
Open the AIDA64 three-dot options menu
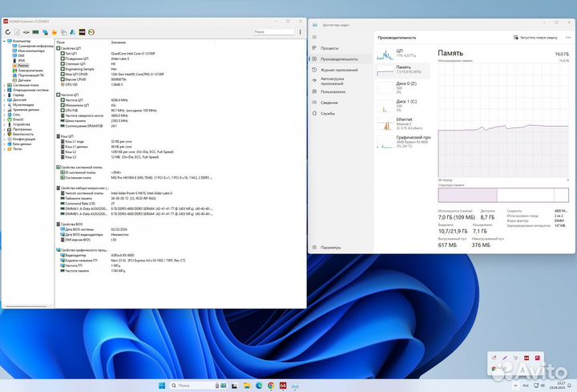(x=301, y=32)
